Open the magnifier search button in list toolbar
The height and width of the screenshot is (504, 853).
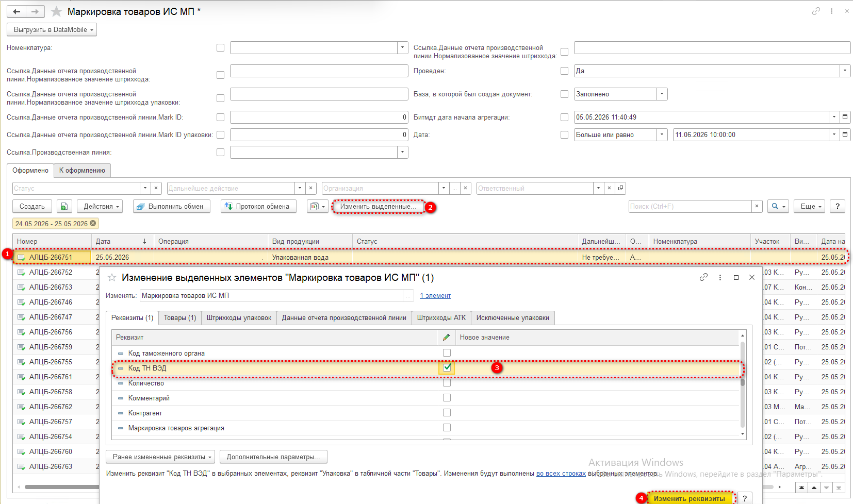point(778,207)
